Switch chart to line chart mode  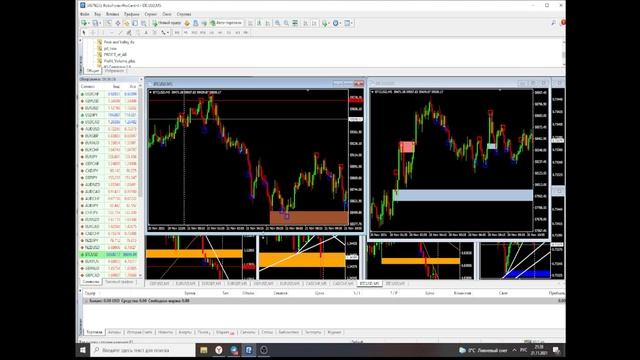pos(267,23)
